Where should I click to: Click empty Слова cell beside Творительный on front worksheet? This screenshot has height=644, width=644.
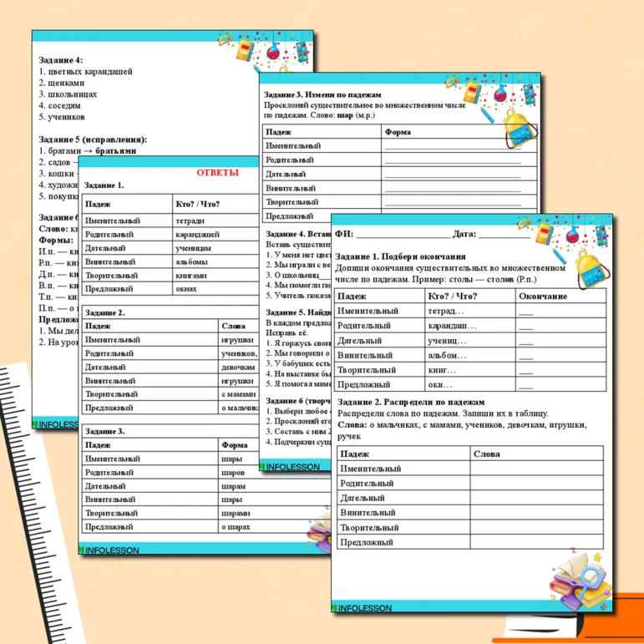[x=536, y=528]
